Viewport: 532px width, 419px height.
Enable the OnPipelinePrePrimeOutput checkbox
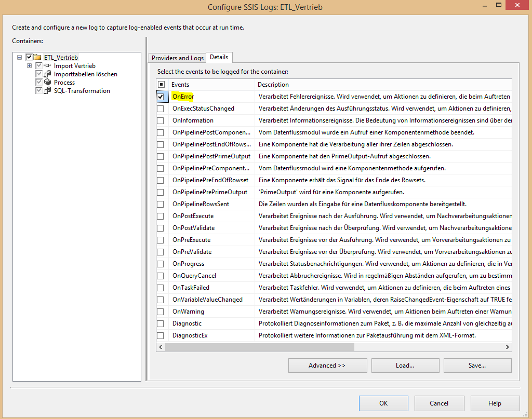pyautogui.click(x=161, y=192)
